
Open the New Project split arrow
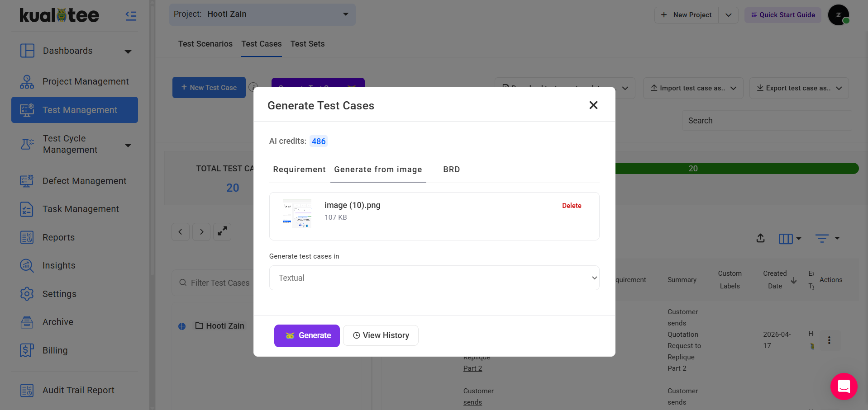click(x=729, y=15)
